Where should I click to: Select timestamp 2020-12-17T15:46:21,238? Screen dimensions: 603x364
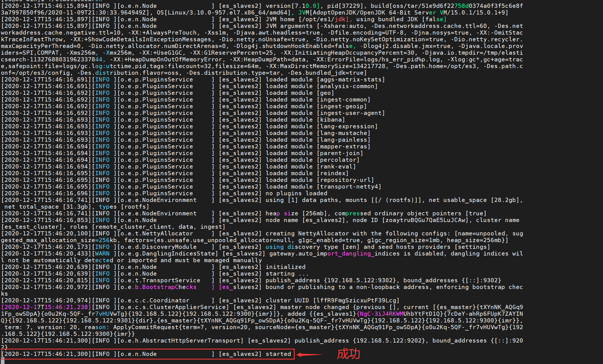click(46, 307)
